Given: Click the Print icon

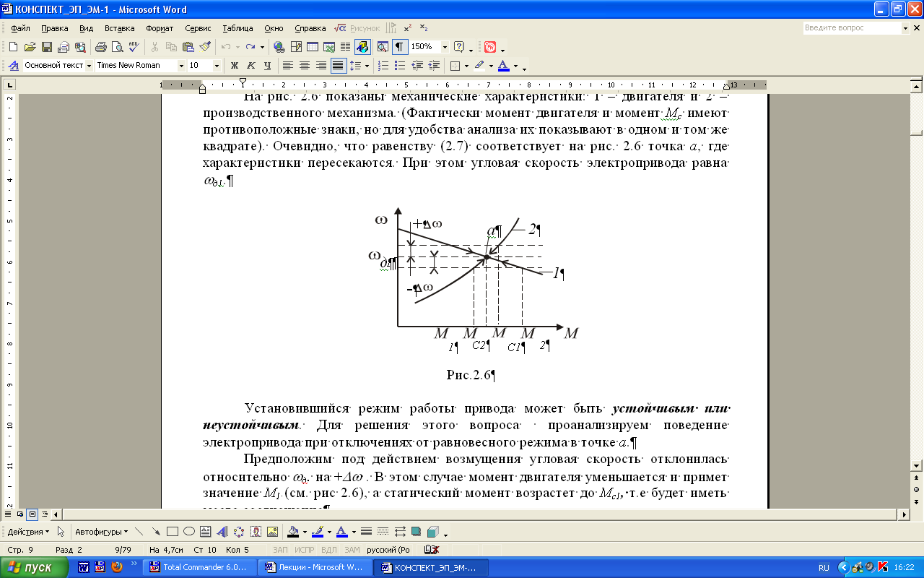Looking at the screenshot, I should pyautogui.click(x=100, y=47).
